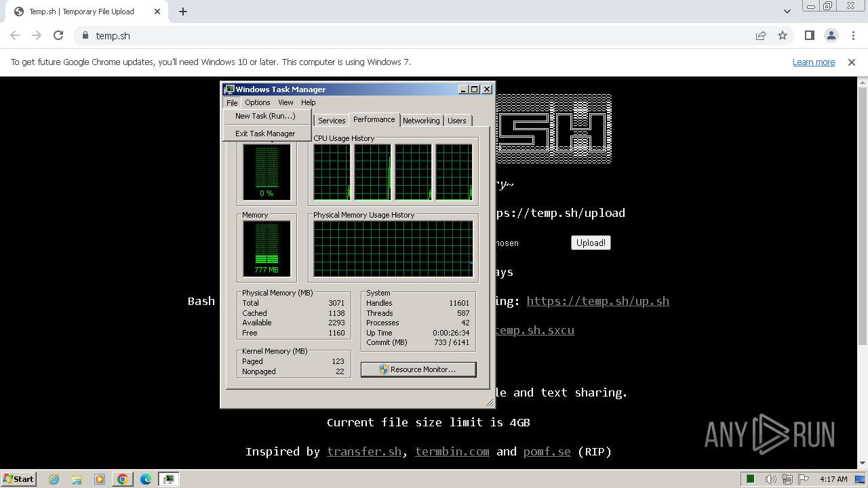Switch to Chrome from taskbar
Image resolution: width=868 pixels, height=488 pixels.
tap(123, 479)
